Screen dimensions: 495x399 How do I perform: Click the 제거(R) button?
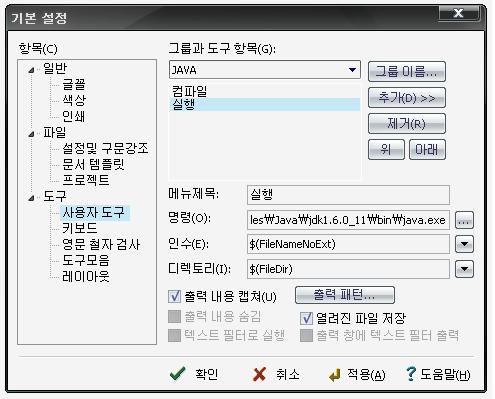pos(407,124)
